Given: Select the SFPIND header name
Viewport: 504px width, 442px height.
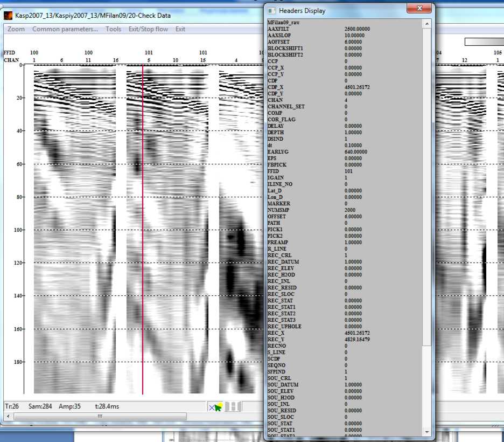Looking at the screenshot, I should tap(276, 371).
